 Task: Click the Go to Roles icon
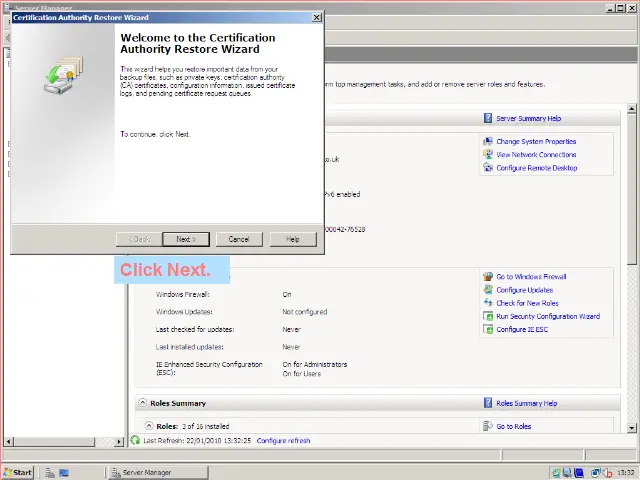coord(488,426)
